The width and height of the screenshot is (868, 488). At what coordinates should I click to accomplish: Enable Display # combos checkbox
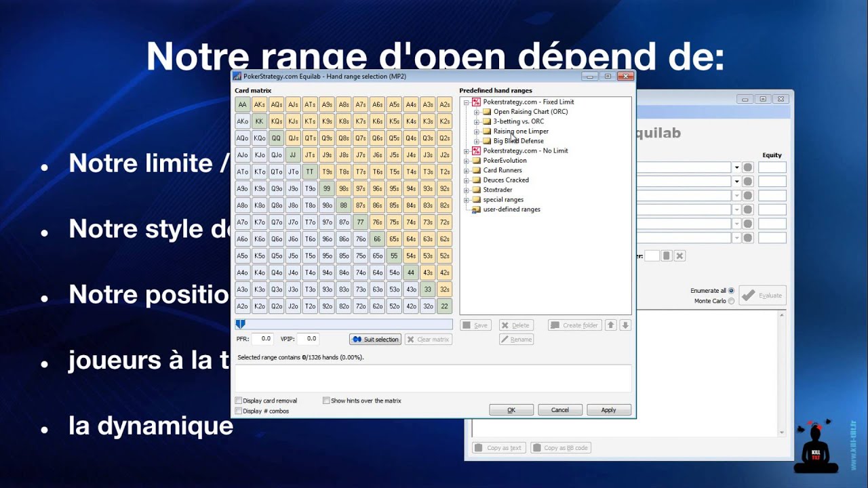238,411
